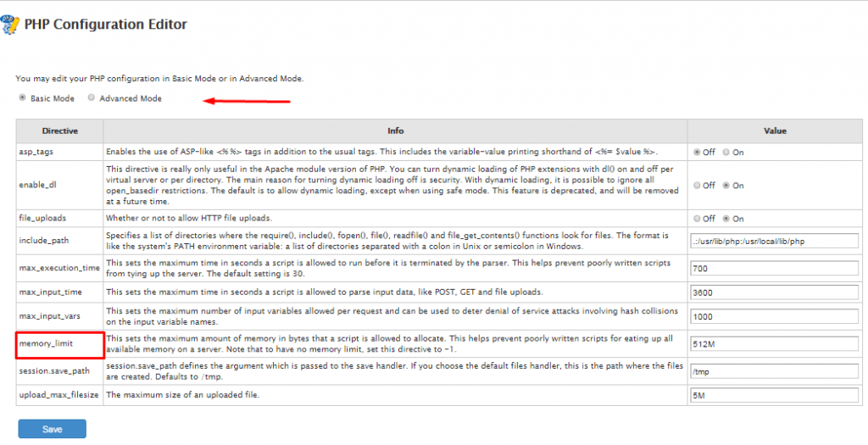The width and height of the screenshot is (868, 445).
Task: Select the Advanced Mode radio button
Action: (x=92, y=98)
